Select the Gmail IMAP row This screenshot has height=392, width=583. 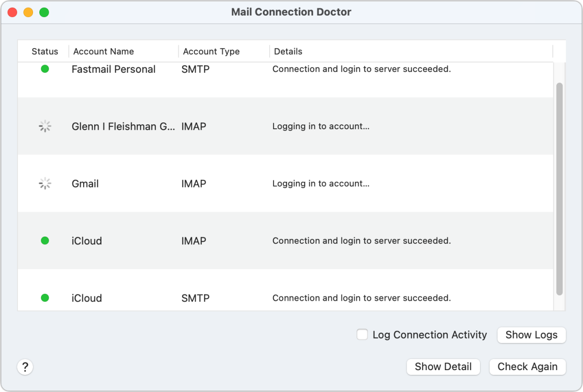(x=291, y=183)
